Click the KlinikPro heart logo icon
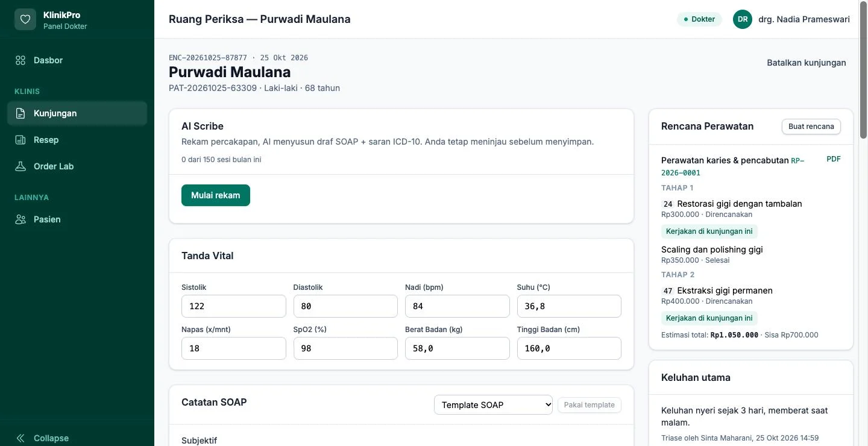The height and width of the screenshot is (446, 868). [25, 19]
